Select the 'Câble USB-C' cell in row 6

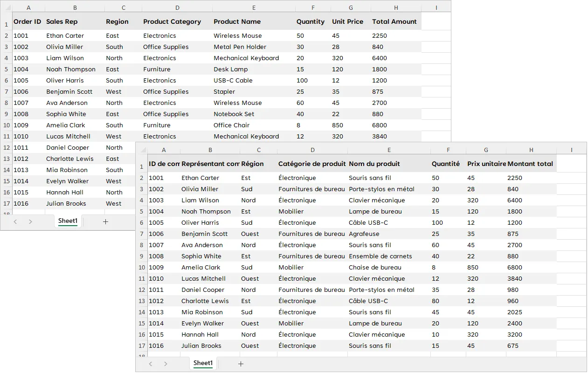[x=389, y=222]
